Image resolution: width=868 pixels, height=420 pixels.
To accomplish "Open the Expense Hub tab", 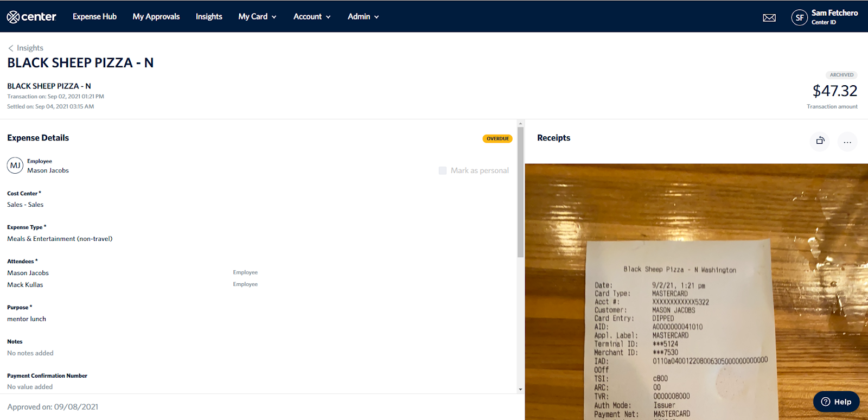I will (x=94, y=17).
